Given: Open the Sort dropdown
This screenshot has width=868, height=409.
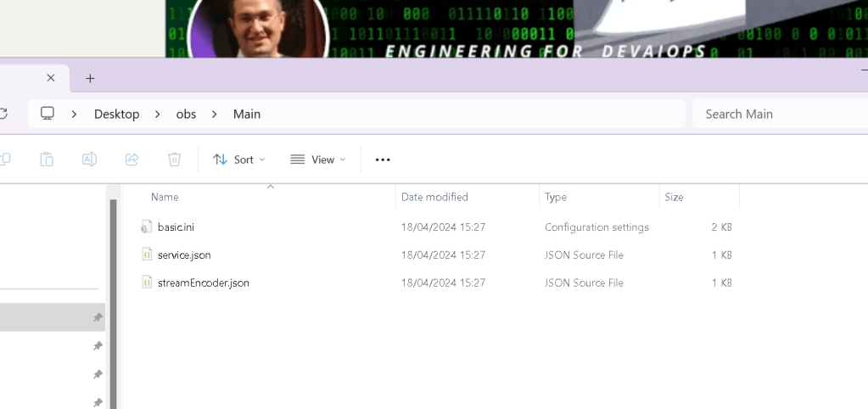Looking at the screenshot, I should click(239, 160).
